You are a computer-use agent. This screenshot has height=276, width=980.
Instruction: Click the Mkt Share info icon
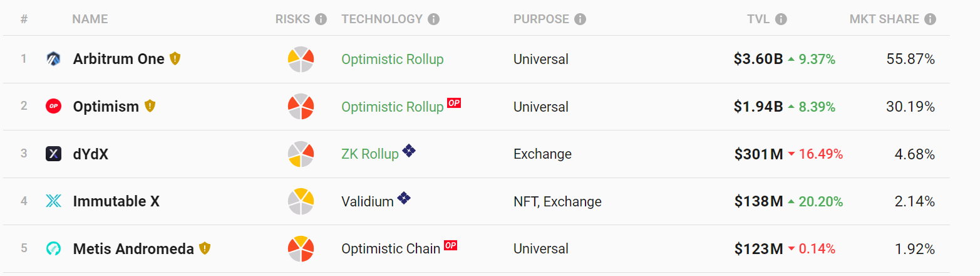(x=930, y=19)
